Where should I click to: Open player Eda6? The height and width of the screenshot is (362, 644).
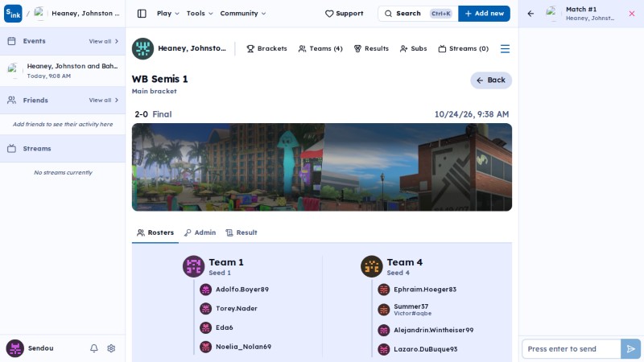click(225, 327)
